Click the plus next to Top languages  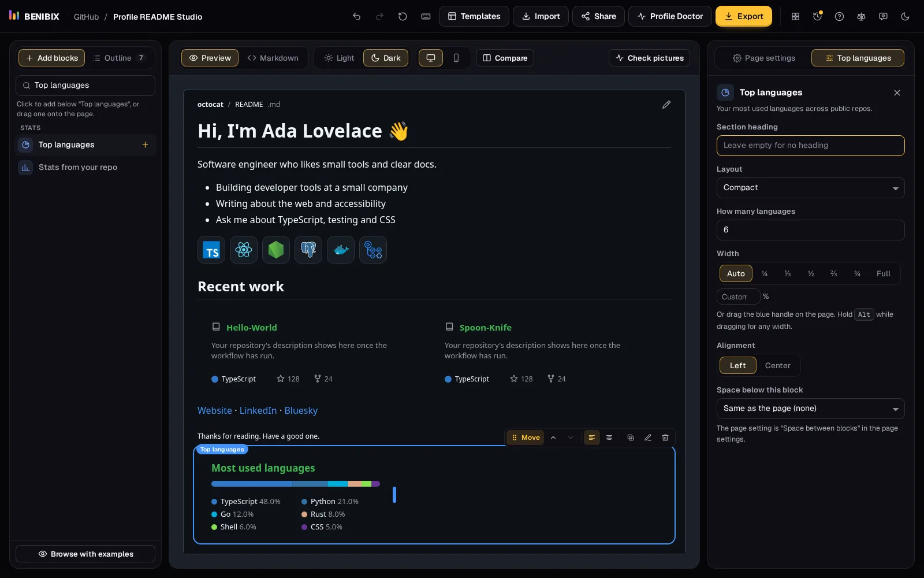click(145, 145)
